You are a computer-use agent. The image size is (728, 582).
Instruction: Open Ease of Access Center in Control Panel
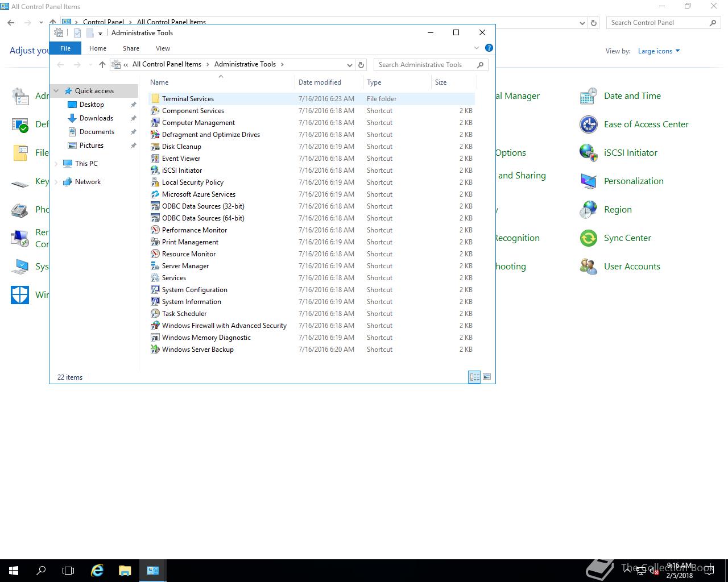click(646, 124)
